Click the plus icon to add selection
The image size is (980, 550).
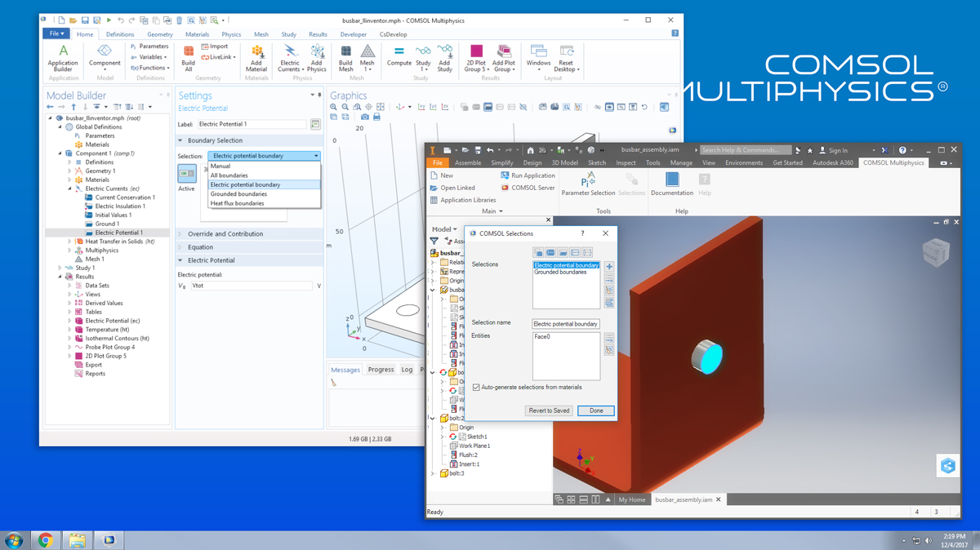coord(609,267)
